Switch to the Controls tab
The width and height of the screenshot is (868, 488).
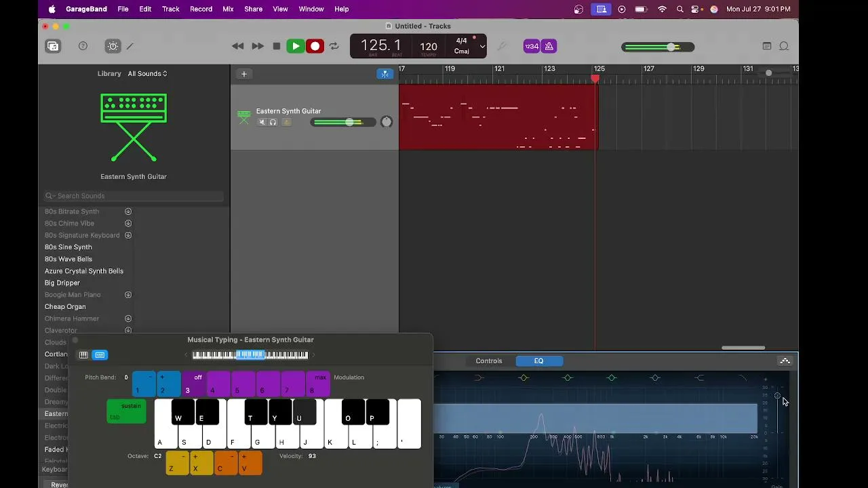pos(489,361)
